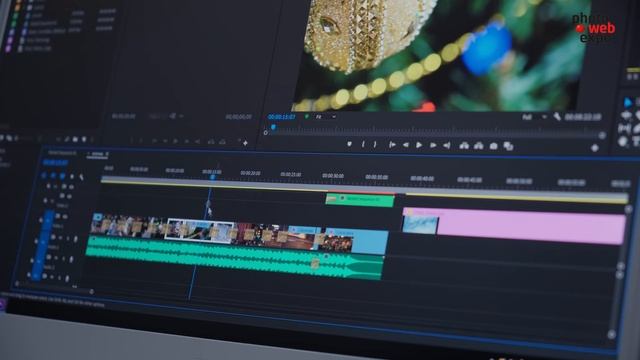Export a frame with the camera icon
Viewport: 640px width, 360px height.
coord(493,146)
